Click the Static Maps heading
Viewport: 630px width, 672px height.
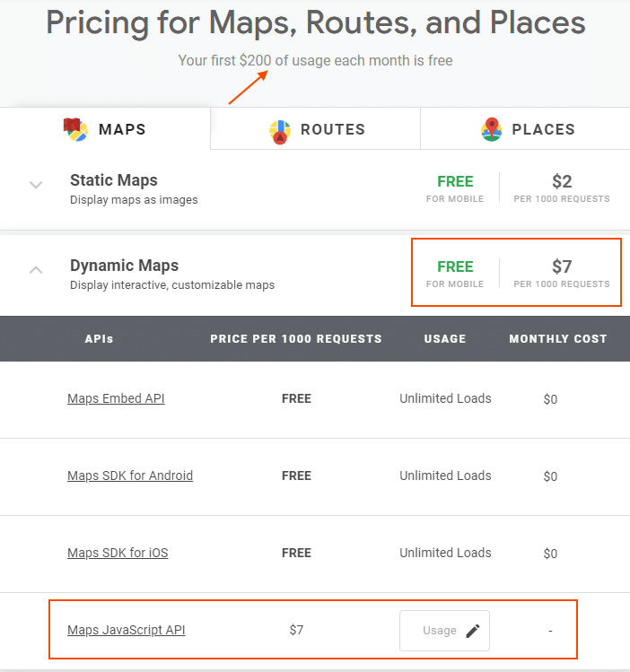114,180
